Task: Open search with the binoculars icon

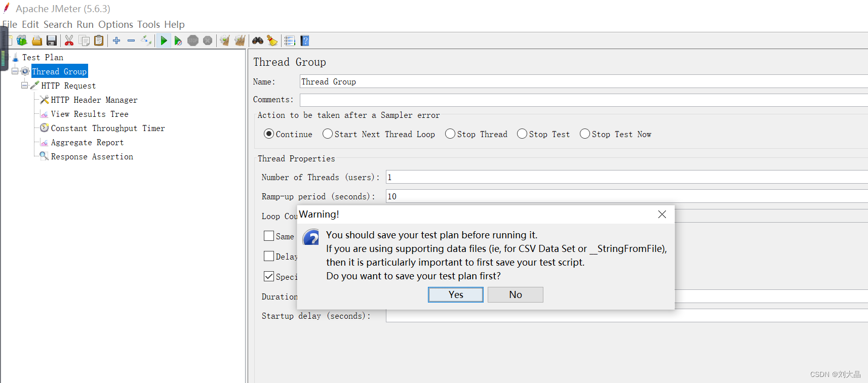Action: click(x=258, y=40)
